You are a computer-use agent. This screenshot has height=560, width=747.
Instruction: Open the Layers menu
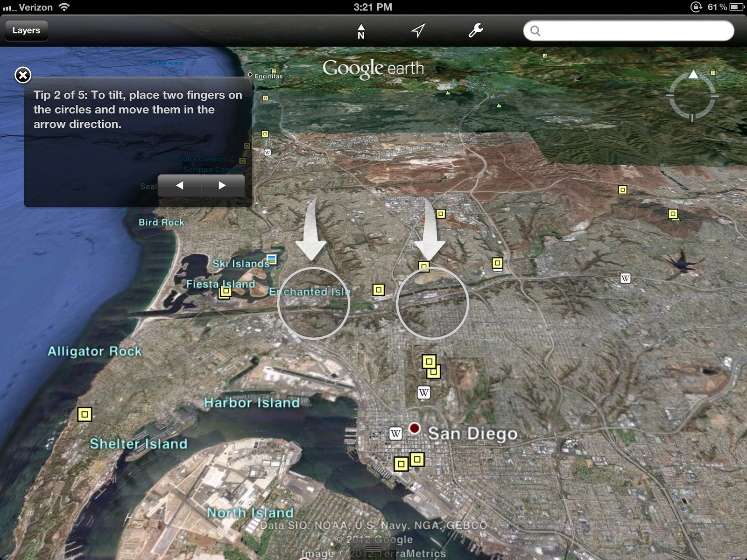pos(26,30)
